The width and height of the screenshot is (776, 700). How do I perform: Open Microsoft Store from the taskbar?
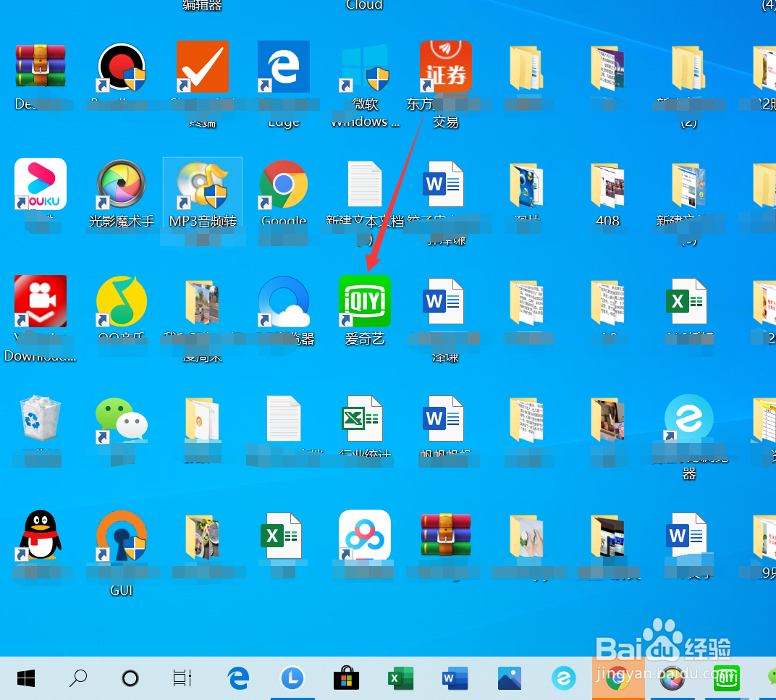347,678
